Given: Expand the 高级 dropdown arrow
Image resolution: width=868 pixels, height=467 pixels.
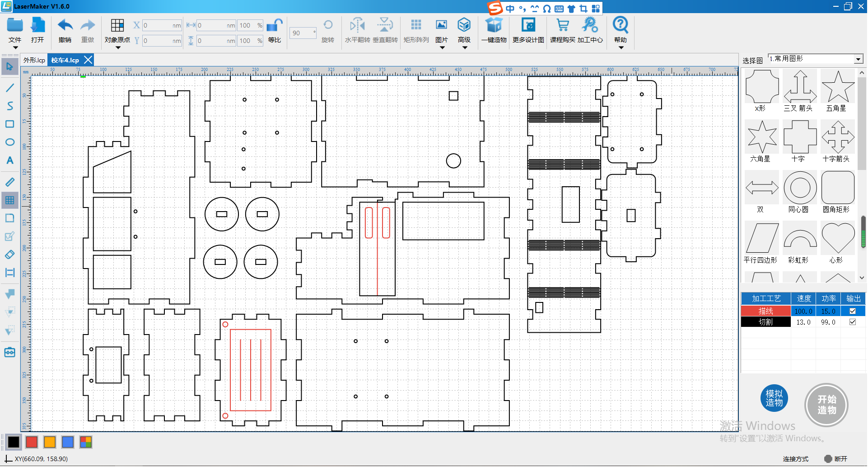Looking at the screenshot, I should pos(465,47).
